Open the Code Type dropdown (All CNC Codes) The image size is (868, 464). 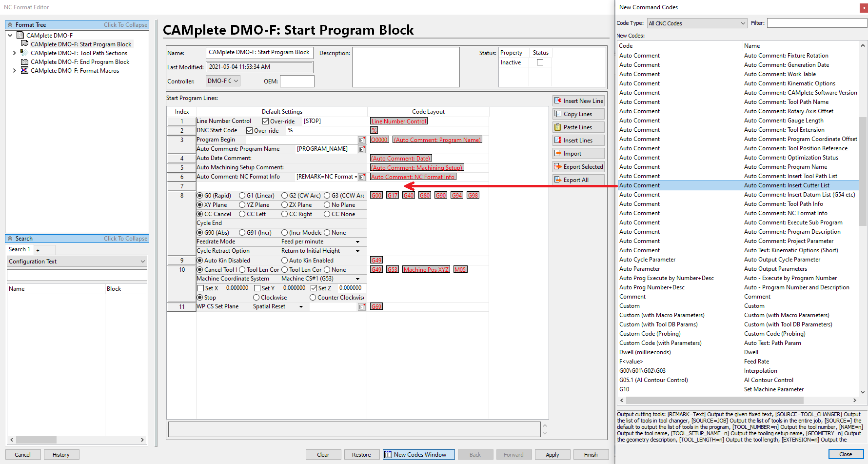point(697,23)
